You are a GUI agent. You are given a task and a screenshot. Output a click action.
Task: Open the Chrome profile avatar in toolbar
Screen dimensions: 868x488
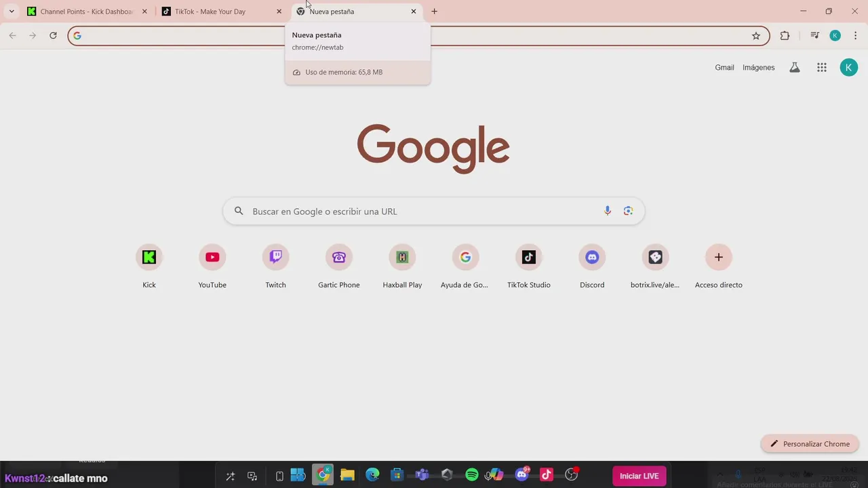point(835,36)
